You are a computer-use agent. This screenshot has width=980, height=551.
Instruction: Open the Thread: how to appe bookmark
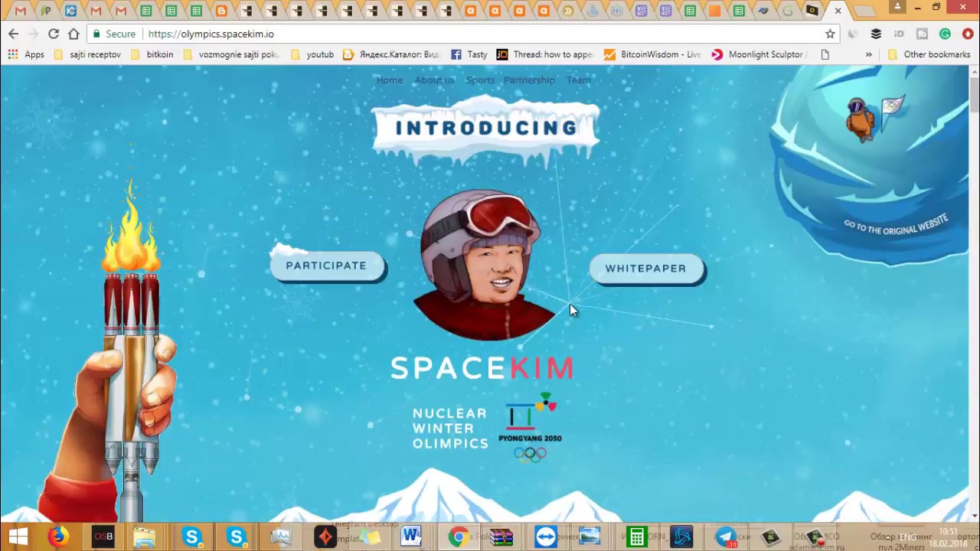(x=544, y=54)
